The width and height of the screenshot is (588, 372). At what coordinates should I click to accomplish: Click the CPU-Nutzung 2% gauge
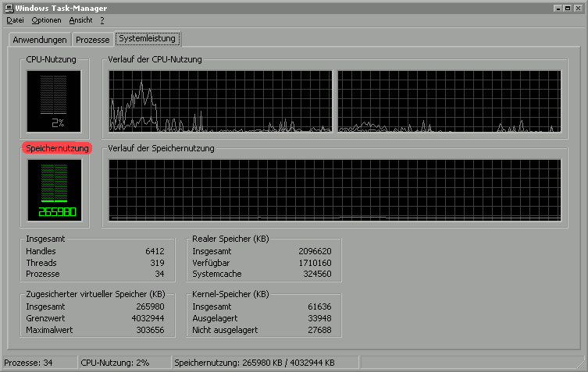tap(54, 101)
